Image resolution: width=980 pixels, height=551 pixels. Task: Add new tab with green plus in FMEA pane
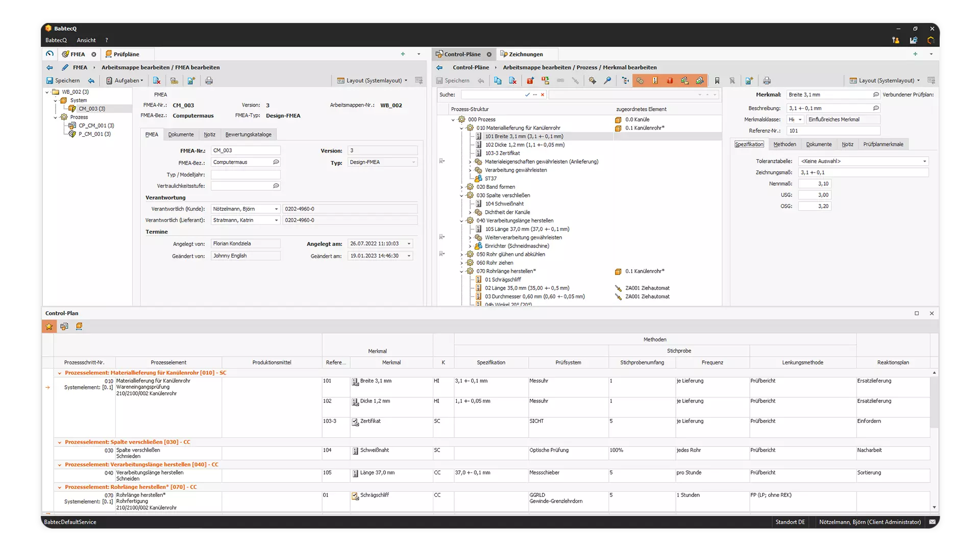(403, 54)
